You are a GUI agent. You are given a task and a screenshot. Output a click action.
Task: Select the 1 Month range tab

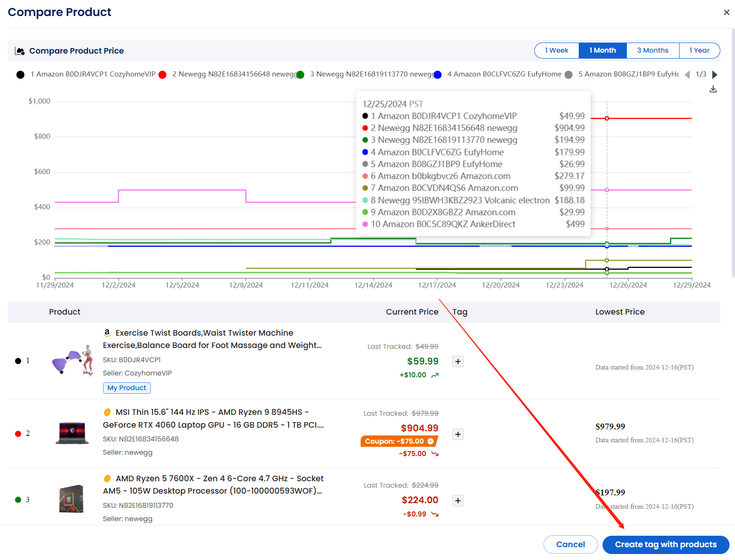point(603,50)
